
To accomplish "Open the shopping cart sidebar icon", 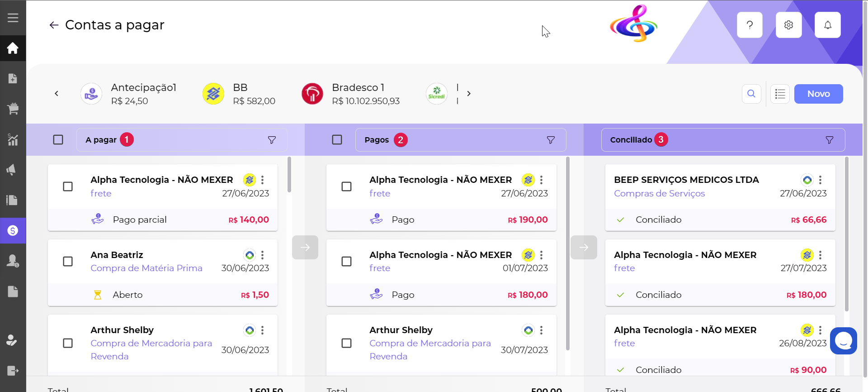I will pyautogui.click(x=13, y=109).
